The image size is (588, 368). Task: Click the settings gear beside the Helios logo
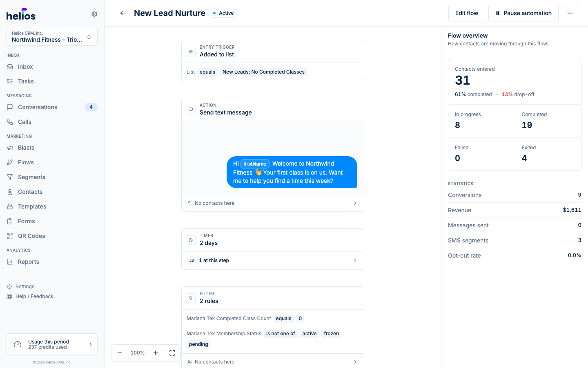(94, 14)
